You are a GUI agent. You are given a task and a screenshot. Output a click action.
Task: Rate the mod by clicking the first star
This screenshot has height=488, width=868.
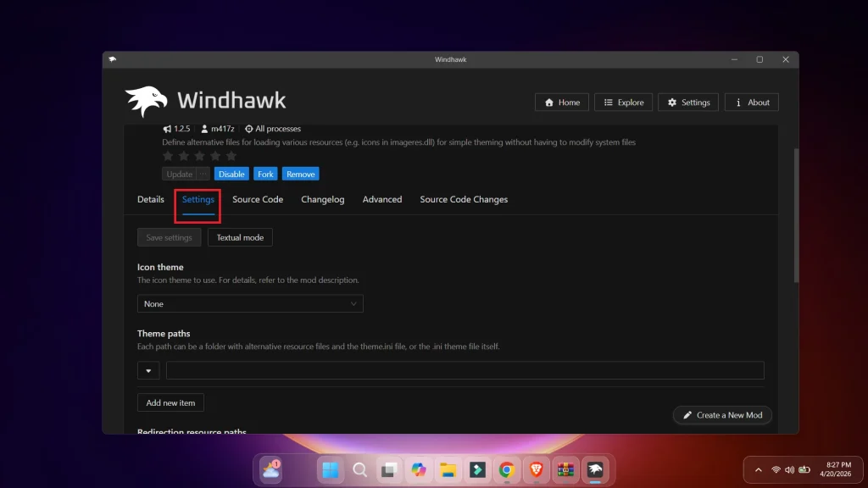tap(169, 156)
